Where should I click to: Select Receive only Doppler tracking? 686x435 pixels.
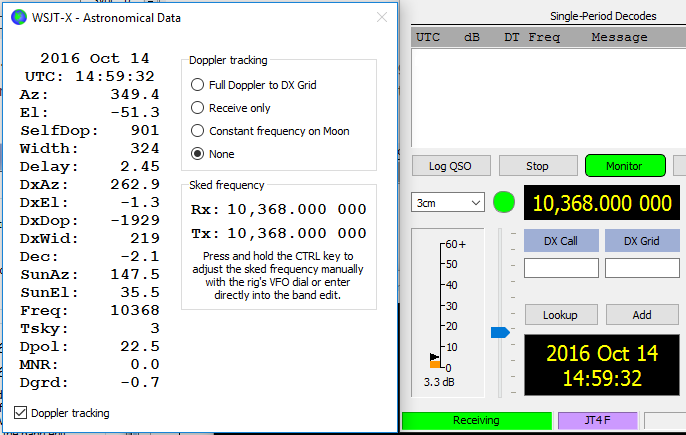pos(198,108)
